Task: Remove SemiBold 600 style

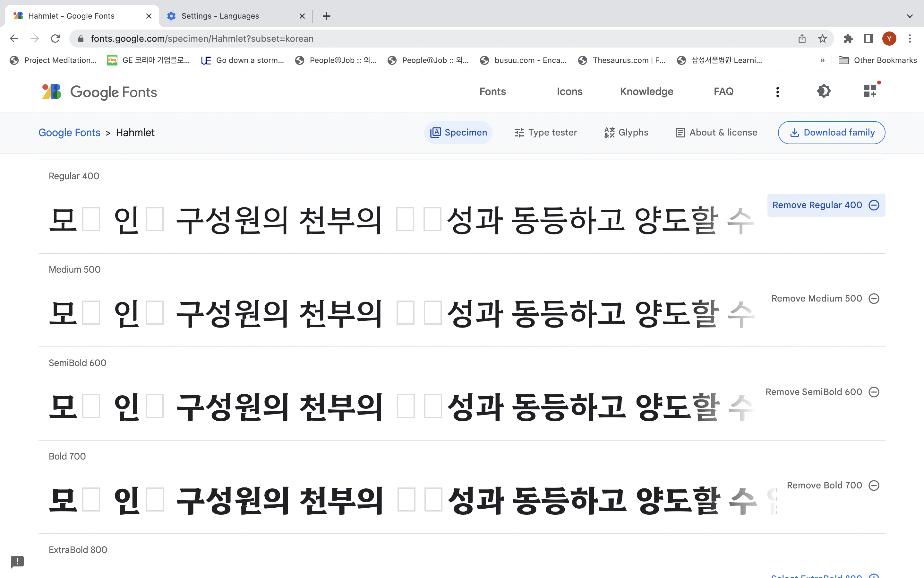Action: 822,392
